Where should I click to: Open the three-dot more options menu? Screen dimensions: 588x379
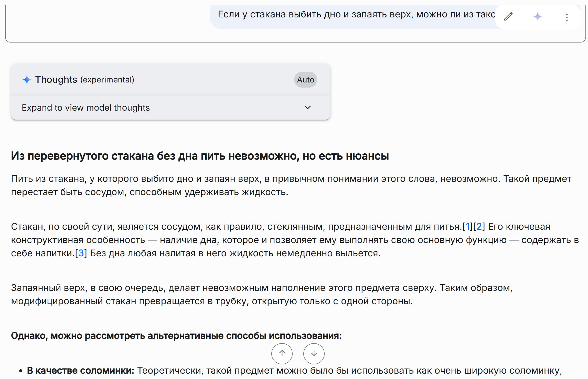(567, 17)
